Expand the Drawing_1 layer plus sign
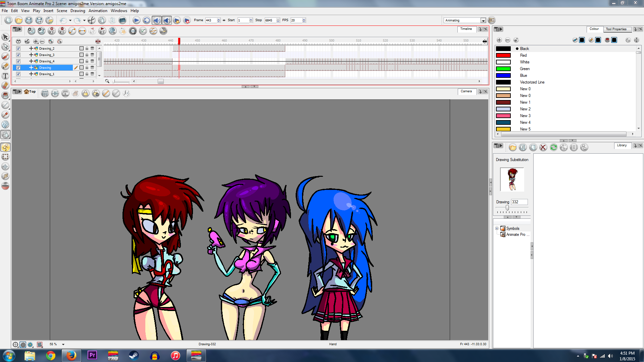The height and width of the screenshot is (362, 644). (31, 74)
